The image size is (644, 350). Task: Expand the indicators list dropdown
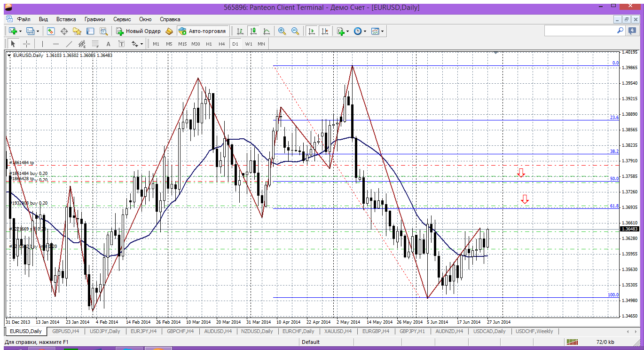pyautogui.click(x=347, y=31)
